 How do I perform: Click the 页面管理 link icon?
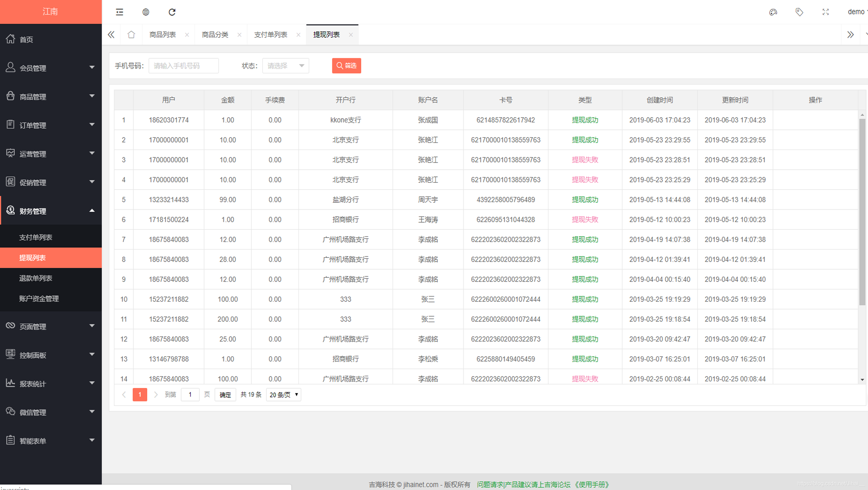pyautogui.click(x=11, y=326)
